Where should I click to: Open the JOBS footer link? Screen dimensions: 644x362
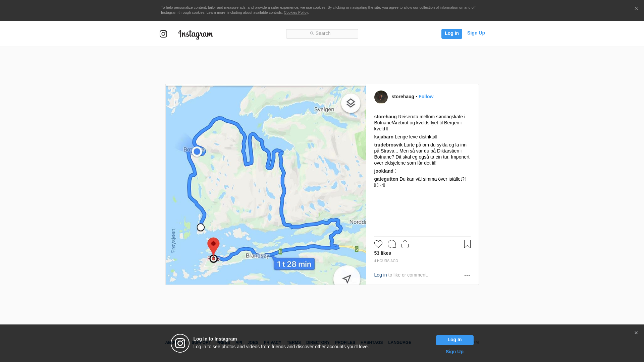coord(253,343)
